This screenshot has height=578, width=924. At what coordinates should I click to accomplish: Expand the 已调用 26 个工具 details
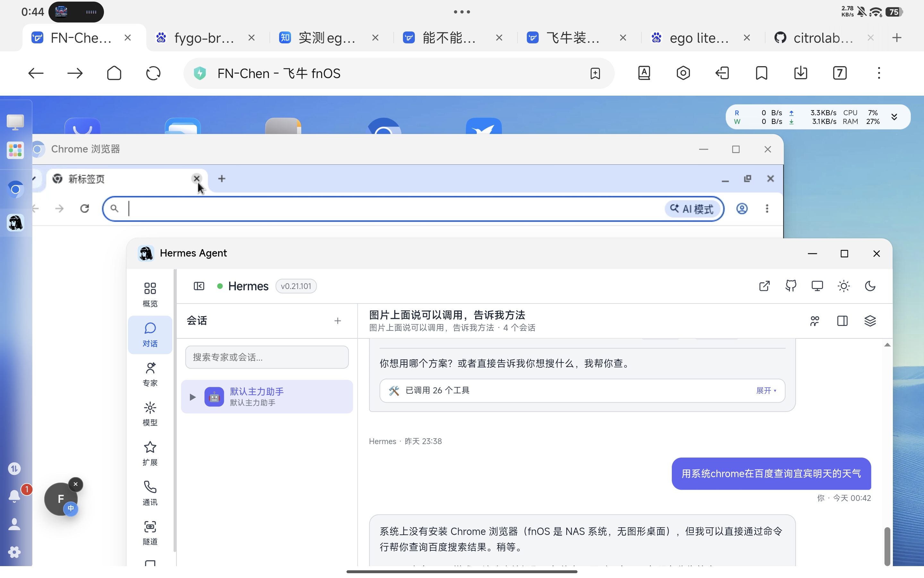766,390
